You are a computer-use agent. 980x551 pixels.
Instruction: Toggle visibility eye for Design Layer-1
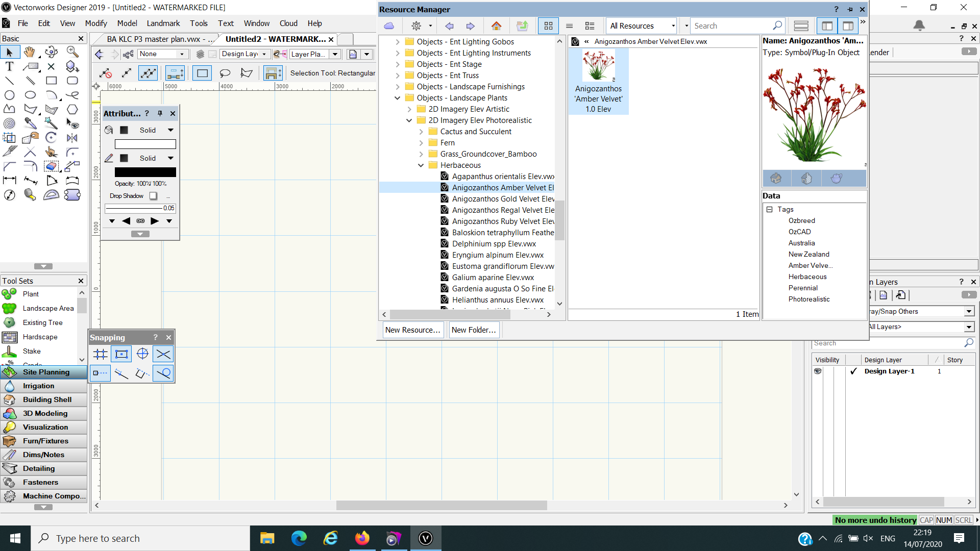[x=818, y=371]
